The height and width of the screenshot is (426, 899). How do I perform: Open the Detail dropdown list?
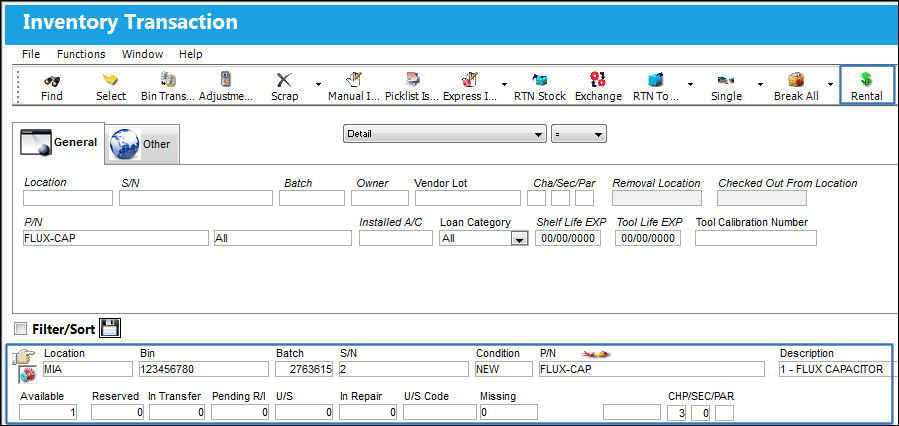tap(444, 134)
